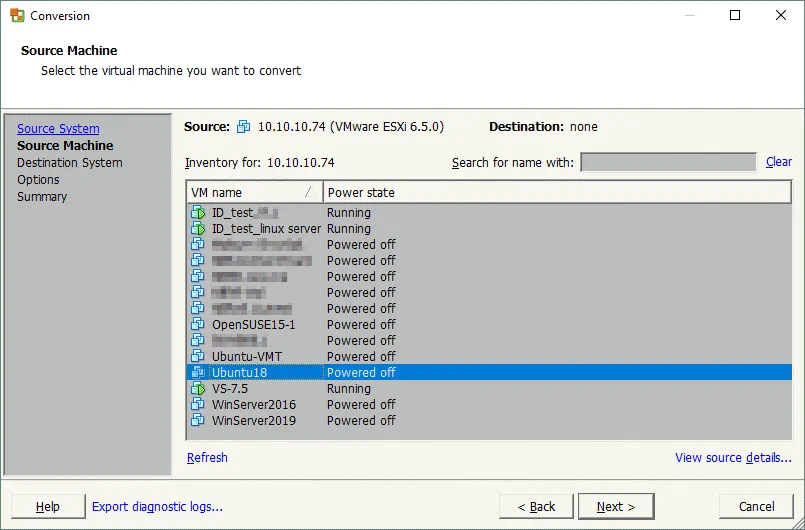
Task: Open View source details link
Action: click(x=733, y=458)
